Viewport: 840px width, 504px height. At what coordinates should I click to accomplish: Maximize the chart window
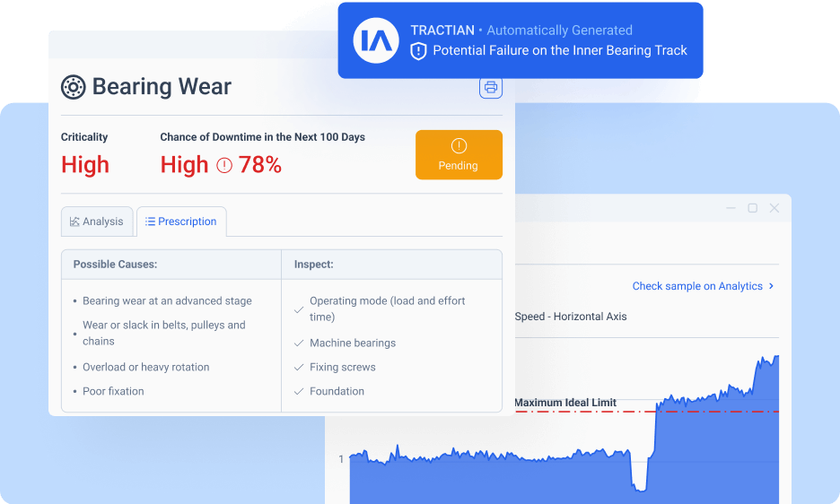752,208
